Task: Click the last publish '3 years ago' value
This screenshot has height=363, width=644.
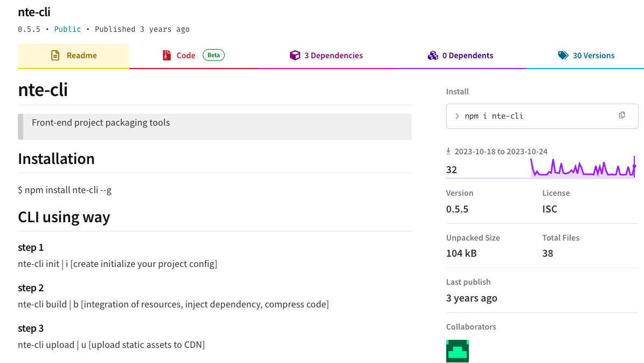Action: (472, 298)
